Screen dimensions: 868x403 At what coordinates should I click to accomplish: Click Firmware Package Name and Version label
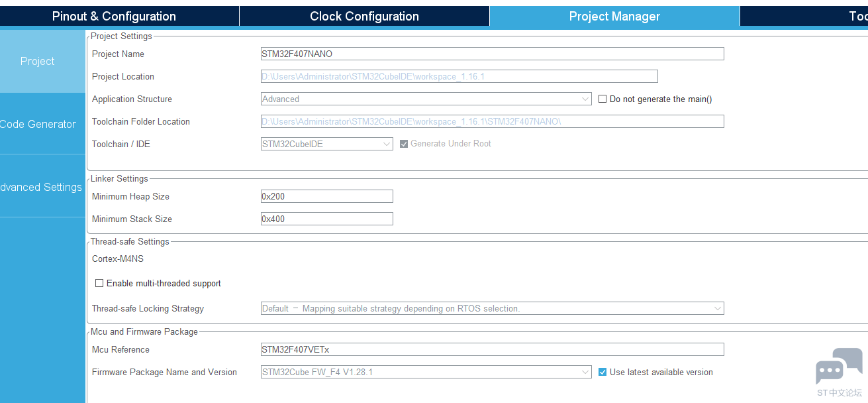[x=164, y=373]
